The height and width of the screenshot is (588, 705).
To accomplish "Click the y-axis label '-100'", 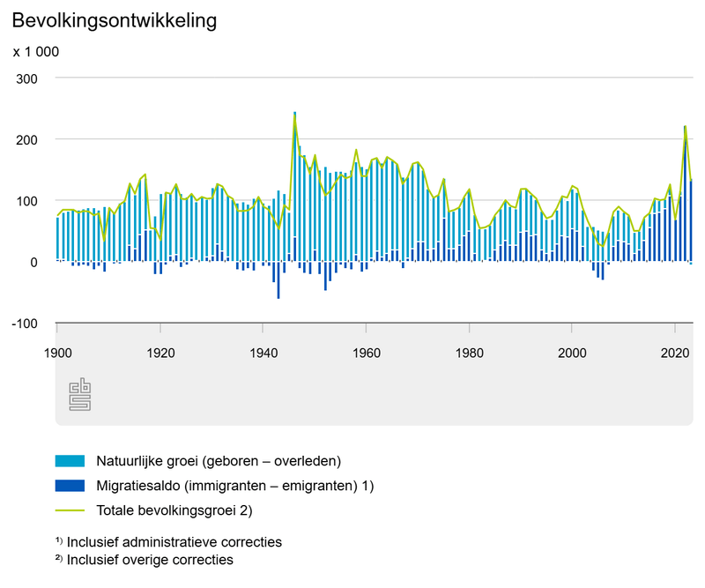I will (x=25, y=324).
